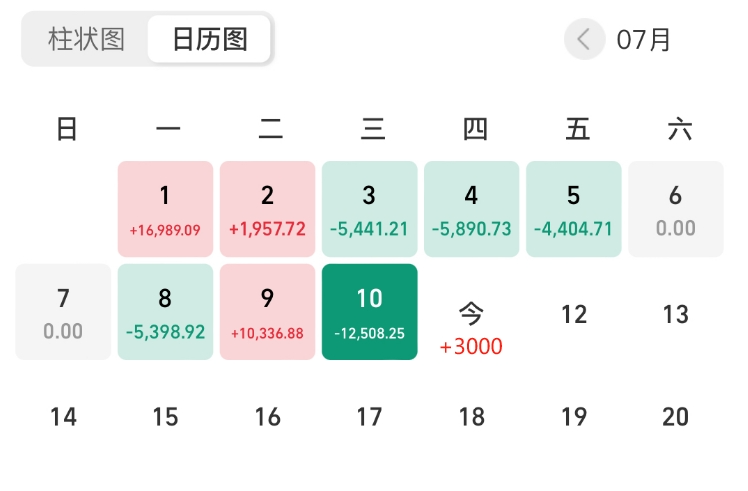Open day 3 with -5,441.21 loss
Viewport: 748px width, 491px height.
tap(370, 209)
